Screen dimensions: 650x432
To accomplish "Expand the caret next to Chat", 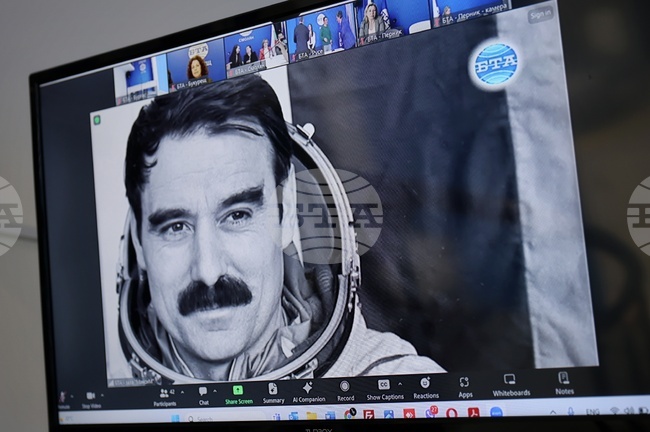I will [x=216, y=392].
